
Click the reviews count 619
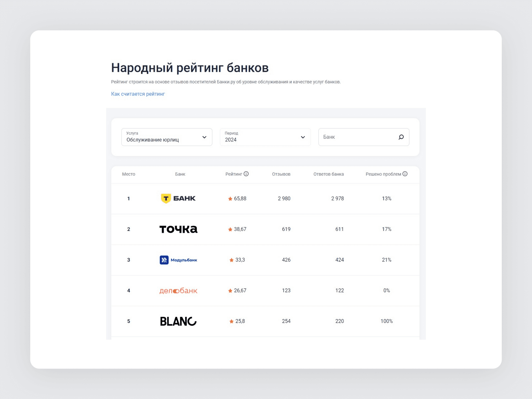(x=286, y=229)
